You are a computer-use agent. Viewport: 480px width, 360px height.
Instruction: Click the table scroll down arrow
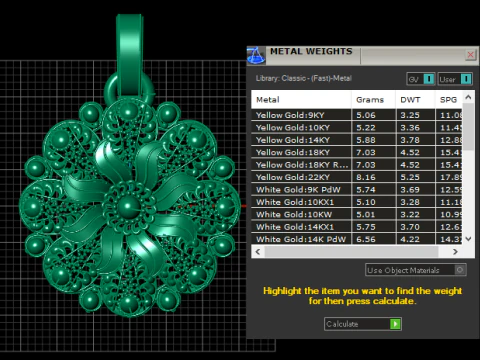(468, 239)
